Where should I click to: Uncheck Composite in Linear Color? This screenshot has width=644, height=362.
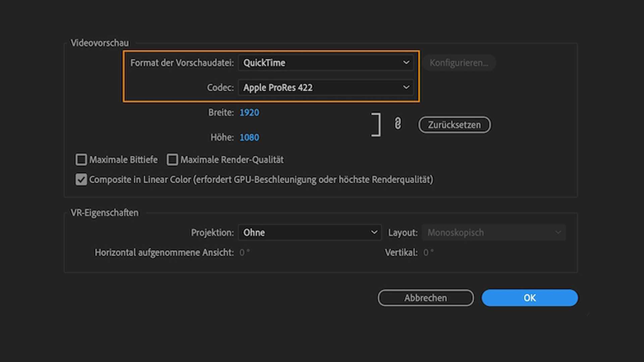81,180
